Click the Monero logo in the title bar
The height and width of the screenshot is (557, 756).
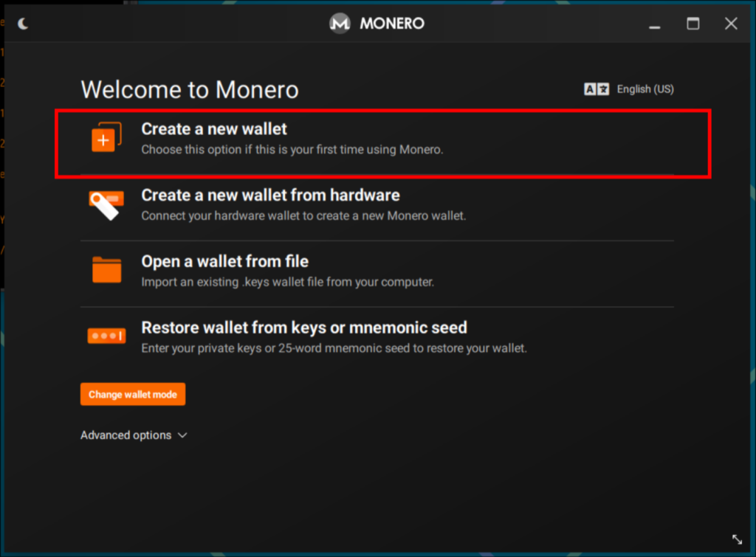[x=340, y=23]
